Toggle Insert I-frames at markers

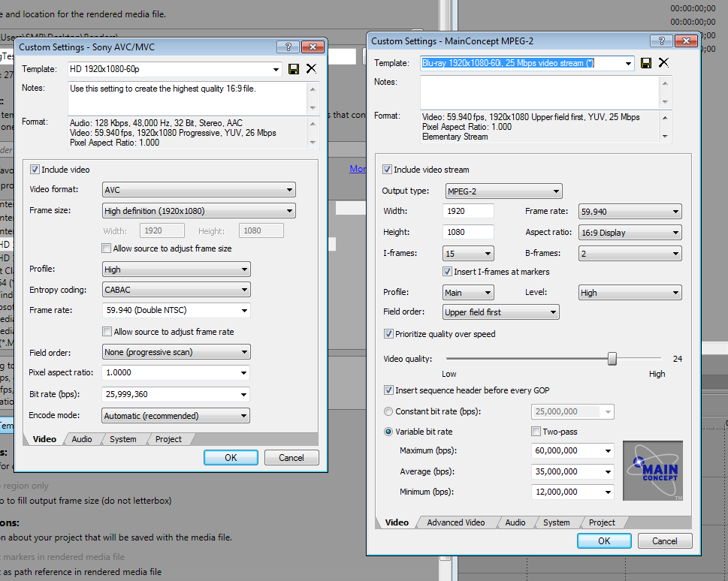(447, 272)
